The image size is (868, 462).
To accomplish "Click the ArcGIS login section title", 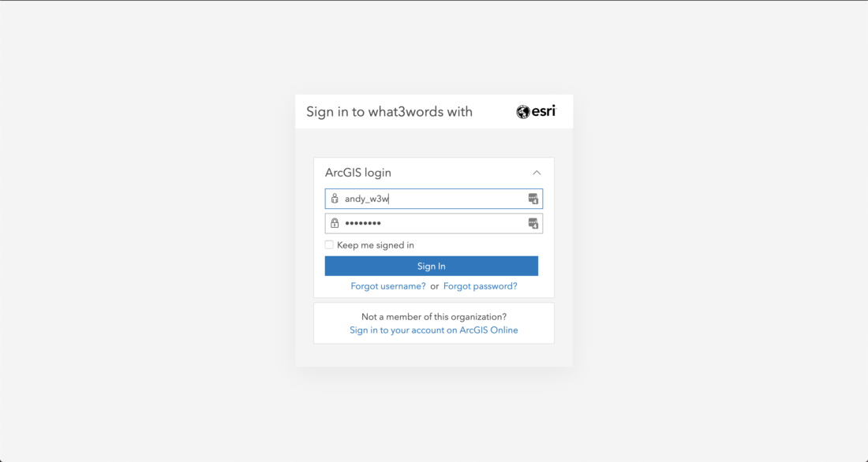I will (x=358, y=173).
